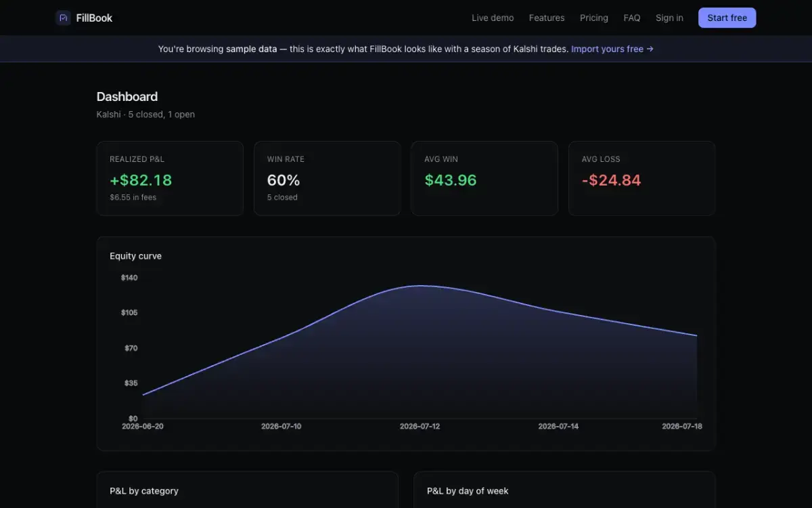Image resolution: width=812 pixels, height=508 pixels.
Task: Click the $35 y-axis label
Action: pyautogui.click(x=131, y=383)
